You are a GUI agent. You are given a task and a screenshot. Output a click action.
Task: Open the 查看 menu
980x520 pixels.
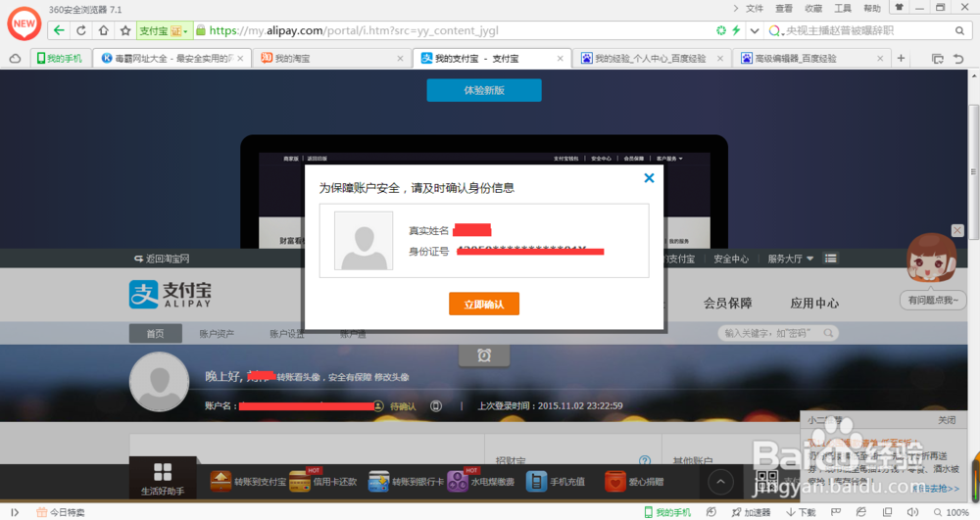[784, 8]
